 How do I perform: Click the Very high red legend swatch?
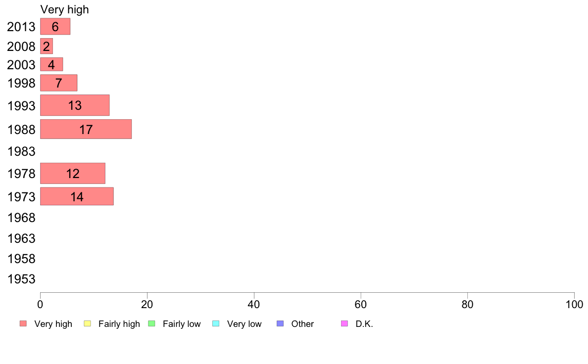(23, 323)
